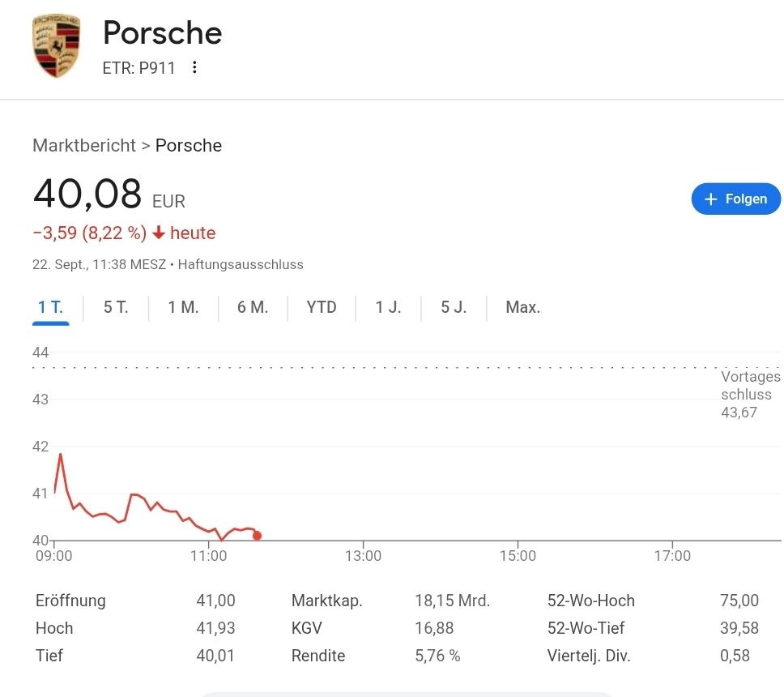
Task: Click the Porsche crest logo
Action: [x=56, y=45]
